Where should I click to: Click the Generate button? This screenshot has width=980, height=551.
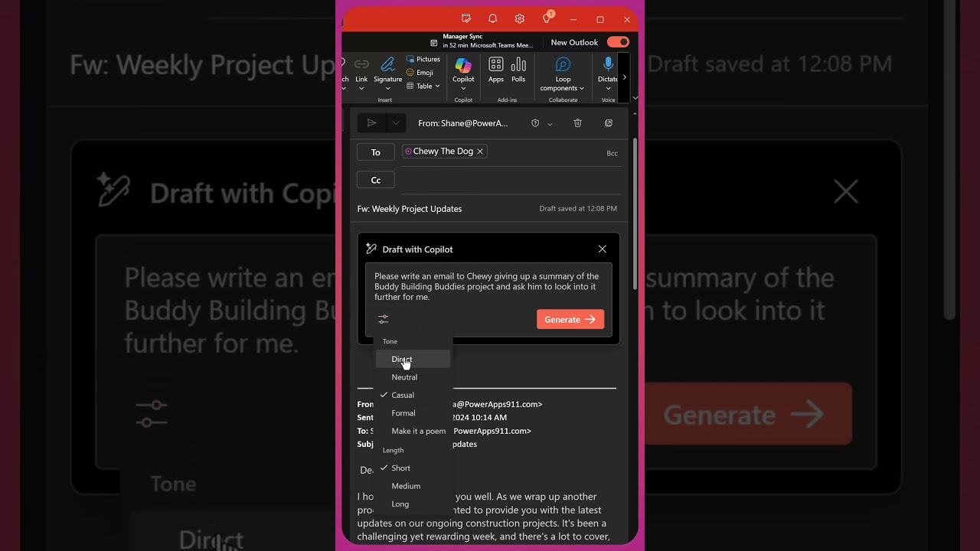(x=570, y=319)
